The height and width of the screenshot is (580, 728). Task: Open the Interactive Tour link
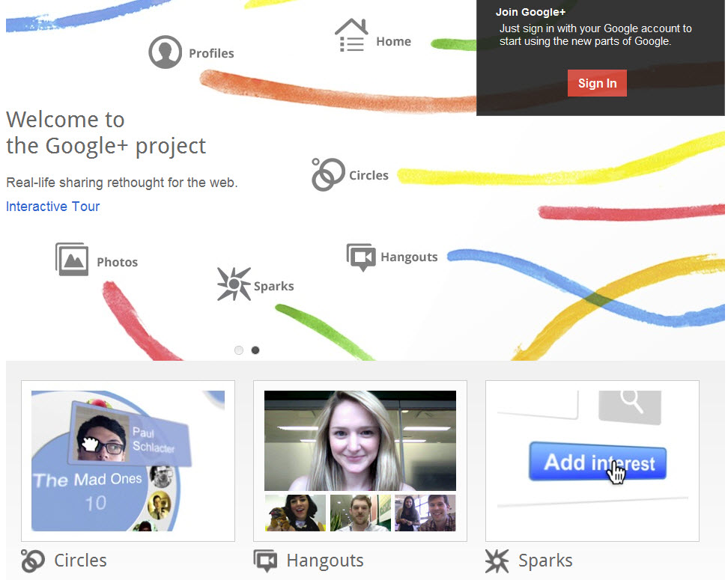tap(53, 207)
